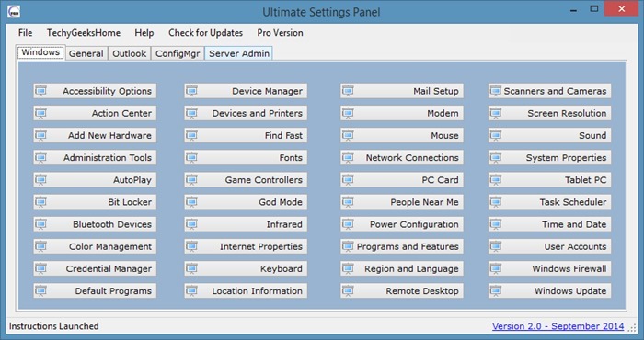The width and height of the screenshot is (644, 340).
Task: Click the monitor icon beside Region and Language
Action: [348, 268]
